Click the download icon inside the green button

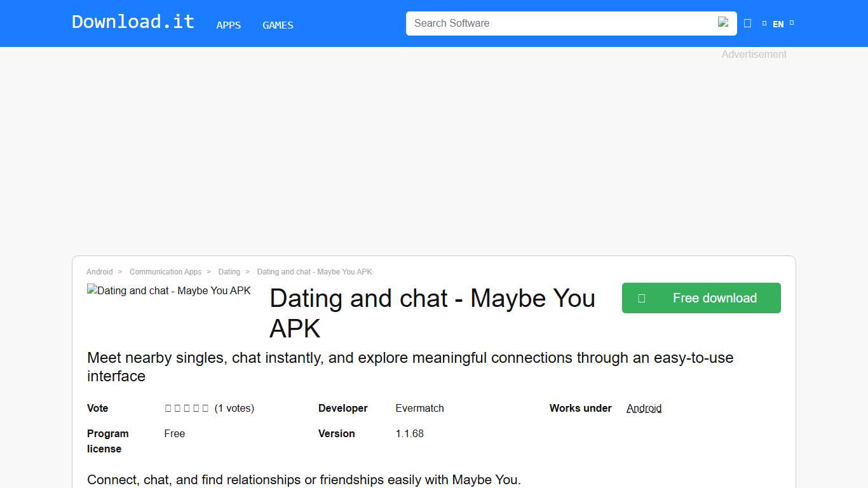pyautogui.click(x=642, y=297)
